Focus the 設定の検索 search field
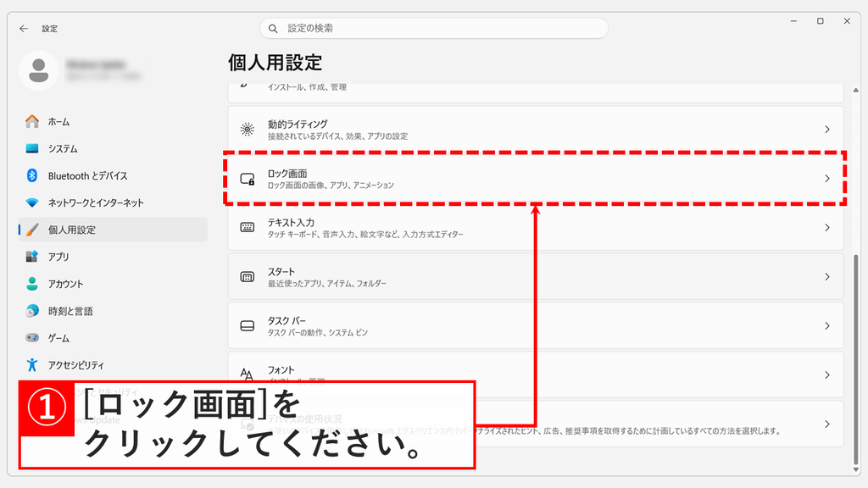 tap(434, 28)
